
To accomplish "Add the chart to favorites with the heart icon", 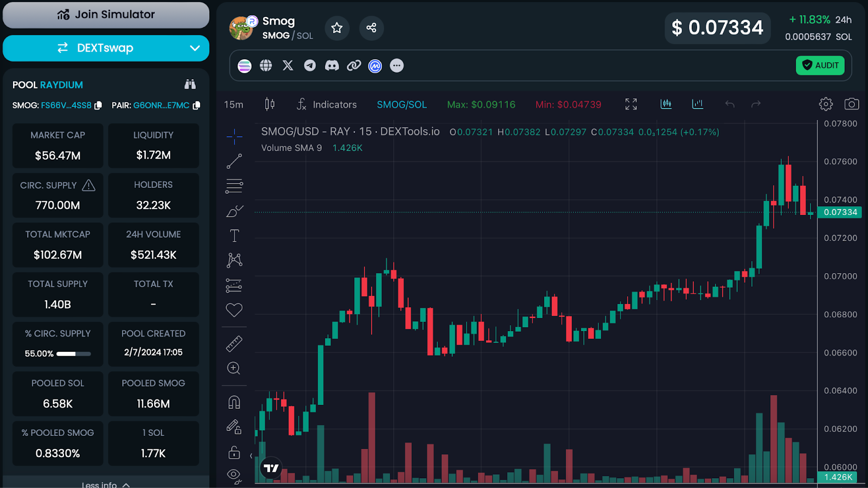I will click(234, 310).
